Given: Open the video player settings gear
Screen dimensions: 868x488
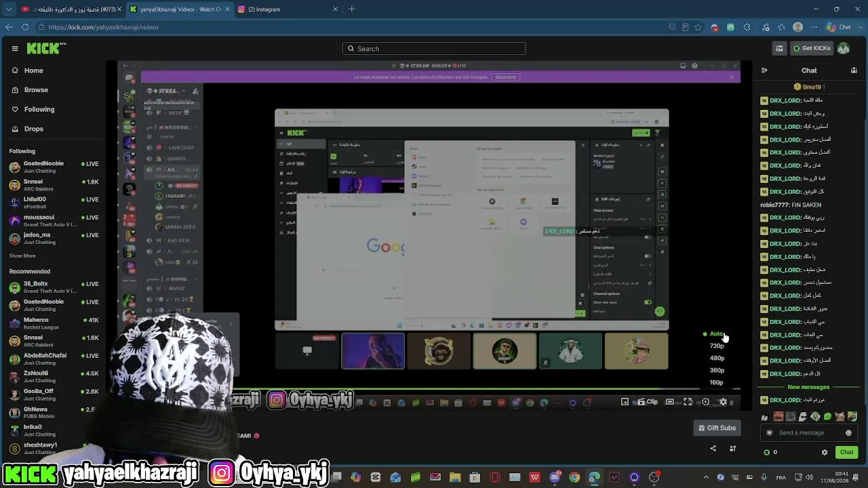Looking at the screenshot, I should tap(723, 402).
